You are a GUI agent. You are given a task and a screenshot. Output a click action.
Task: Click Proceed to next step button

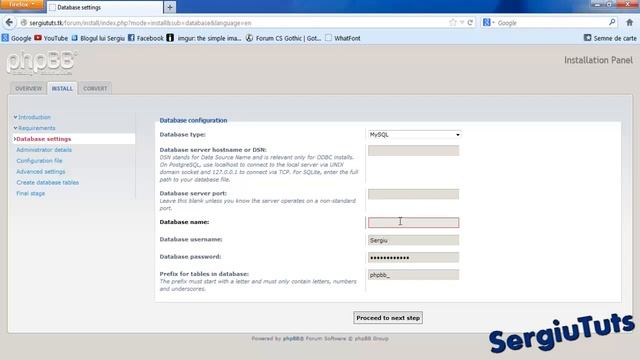[x=388, y=318]
